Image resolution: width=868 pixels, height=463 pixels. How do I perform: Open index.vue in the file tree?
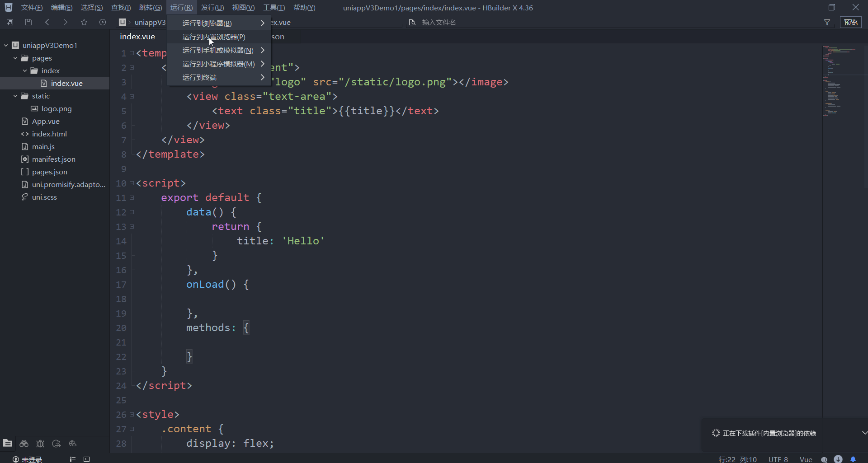(66, 83)
